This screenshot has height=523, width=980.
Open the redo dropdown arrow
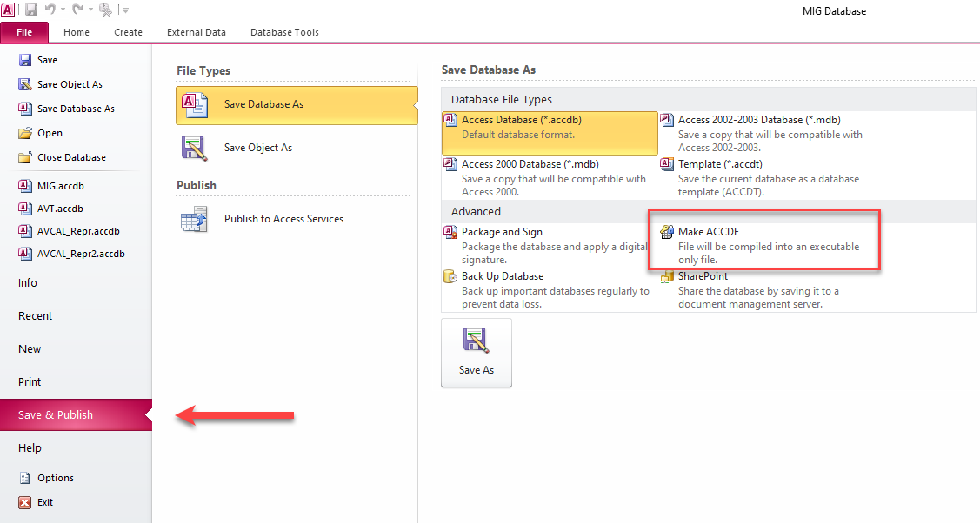[90, 10]
